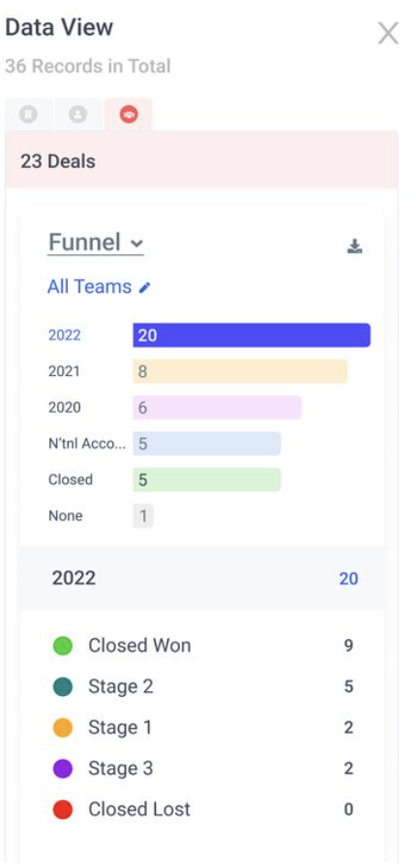Click the Closed Won green dot

click(x=63, y=646)
